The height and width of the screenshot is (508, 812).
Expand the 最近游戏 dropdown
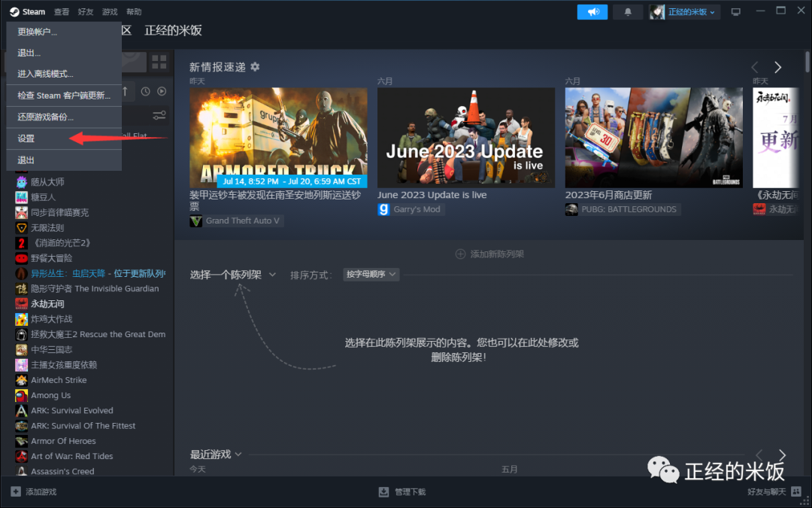(x=216, y=454)
